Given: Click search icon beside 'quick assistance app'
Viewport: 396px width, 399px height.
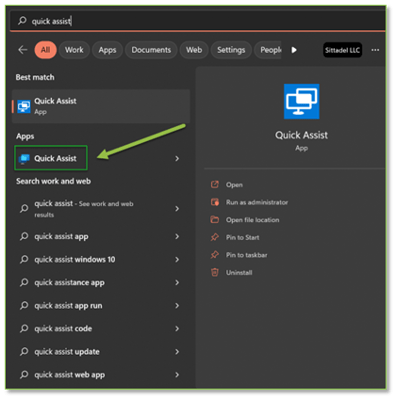Looking at the screenshot, I should tap(24, 282).
